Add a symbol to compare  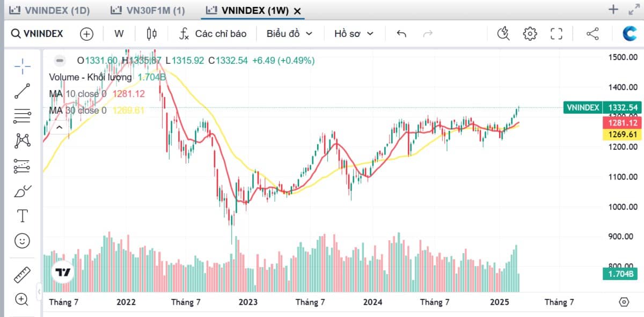pos(86,34)
